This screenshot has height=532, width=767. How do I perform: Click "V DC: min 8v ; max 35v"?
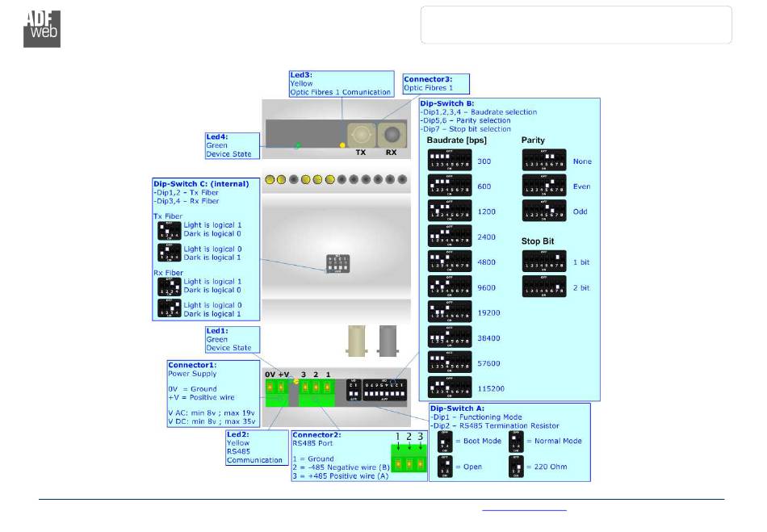[212, 421]
